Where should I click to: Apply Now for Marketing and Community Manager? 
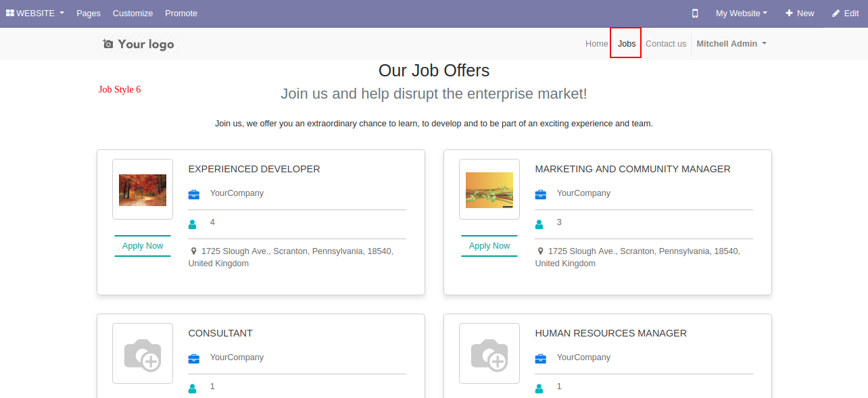pos(489,246)
